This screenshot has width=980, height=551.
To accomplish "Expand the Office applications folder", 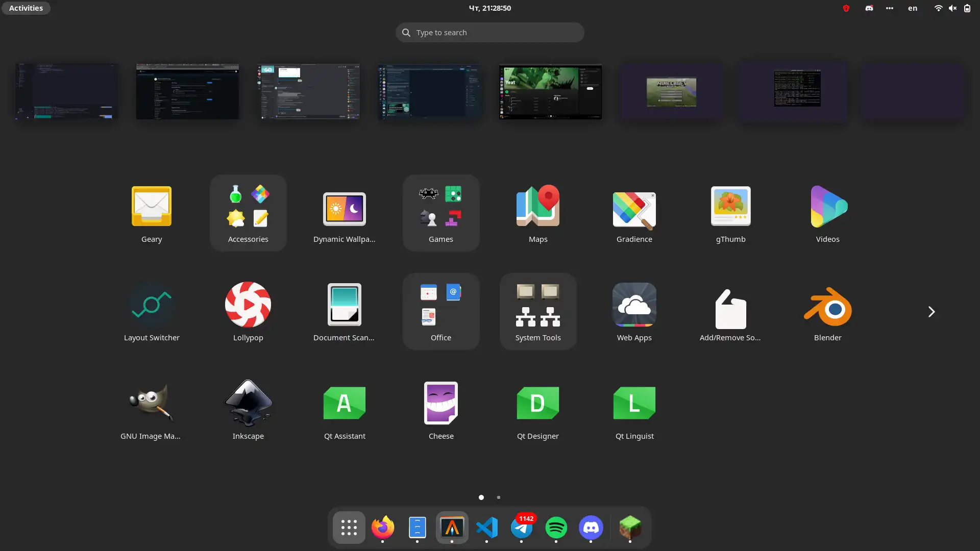I will (x=441, y=310).
